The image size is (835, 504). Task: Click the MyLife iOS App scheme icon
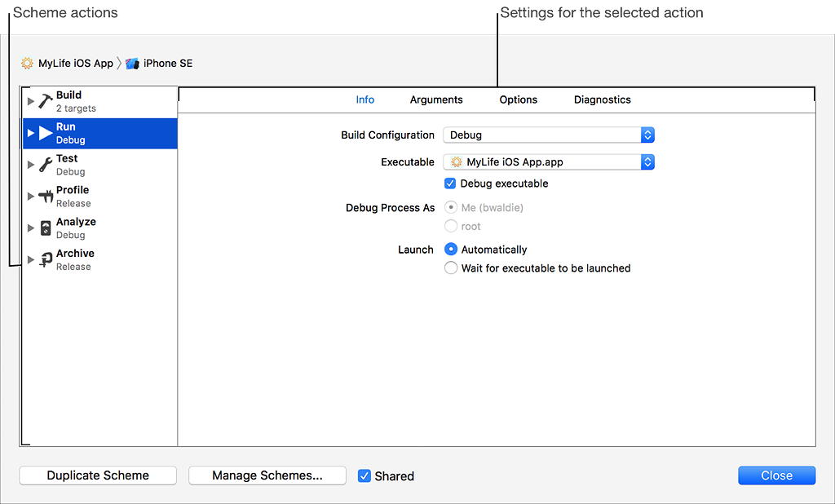tap(27, 64)
